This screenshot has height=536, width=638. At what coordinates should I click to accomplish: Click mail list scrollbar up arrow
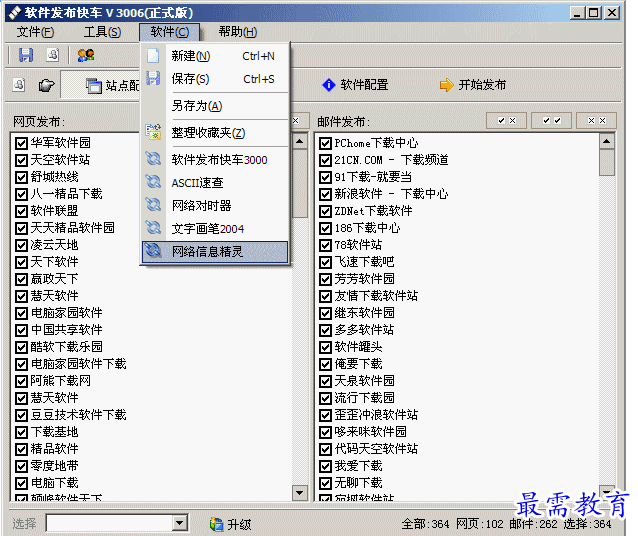(x=607, y=142)
